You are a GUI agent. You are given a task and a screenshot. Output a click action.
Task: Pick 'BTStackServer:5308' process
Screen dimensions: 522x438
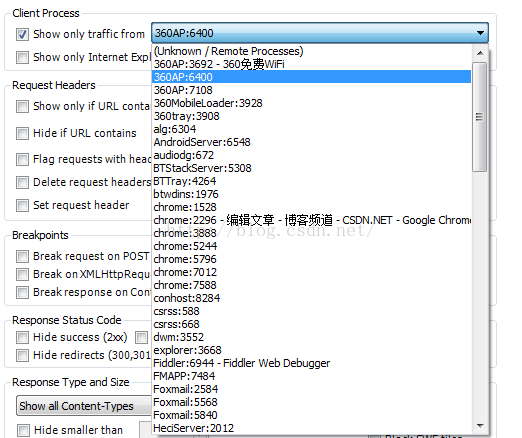[x=312, y=168]
